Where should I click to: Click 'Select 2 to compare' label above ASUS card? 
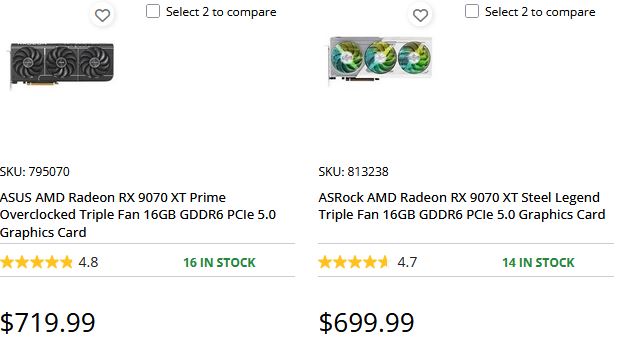[221, 12]
